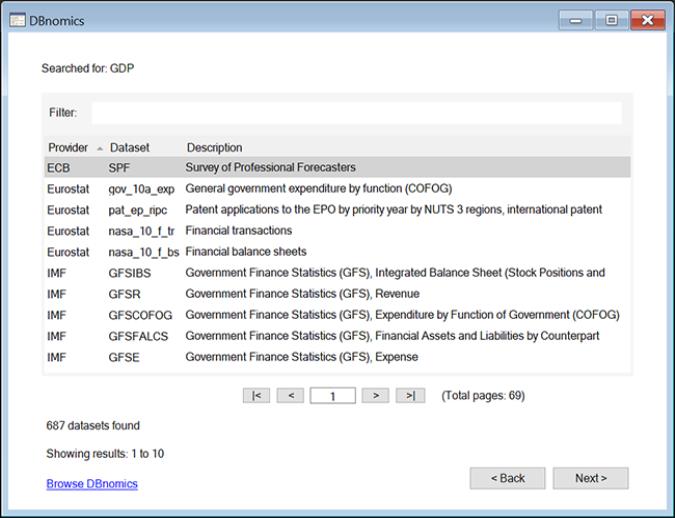675x518 pixels.
Task: Click 'Showing results: 1 to 10' text
Action: [105, 453]
